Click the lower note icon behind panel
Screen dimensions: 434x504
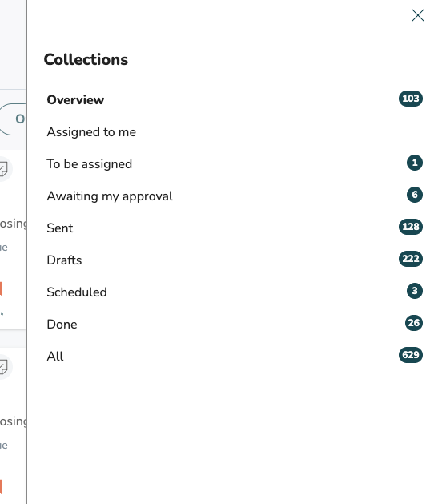coord(4,367)
